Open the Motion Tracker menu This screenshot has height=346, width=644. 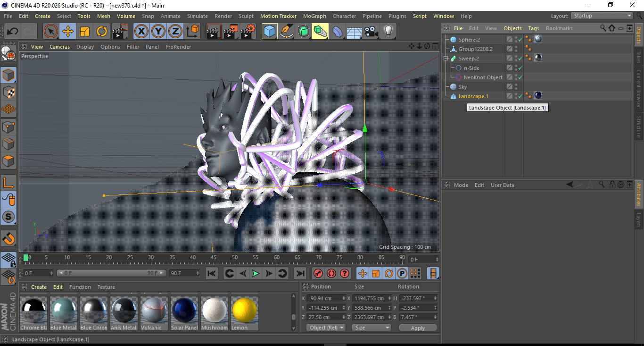278,16
